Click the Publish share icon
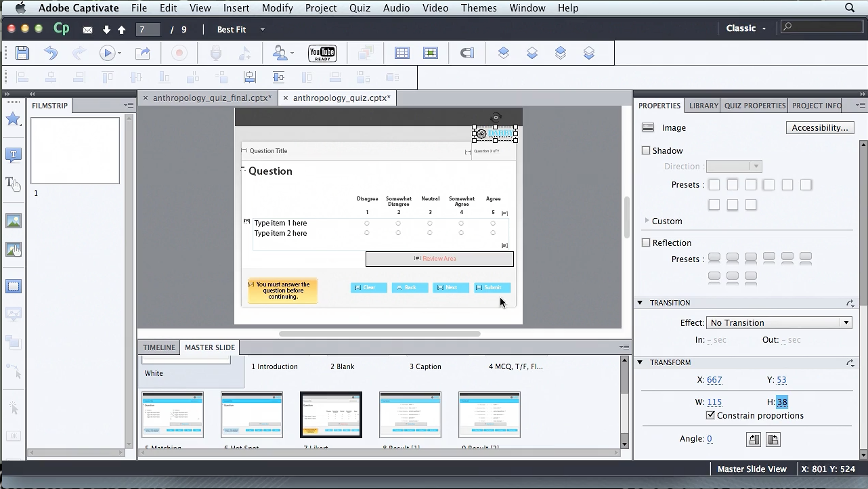The image size is (868, 489). (143, 53)
